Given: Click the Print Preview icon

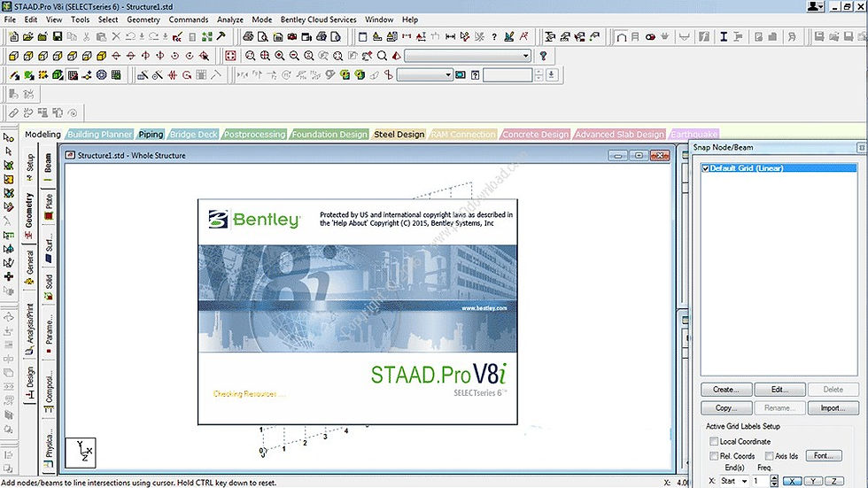Looking at the screenshot, I should point(263,36).
